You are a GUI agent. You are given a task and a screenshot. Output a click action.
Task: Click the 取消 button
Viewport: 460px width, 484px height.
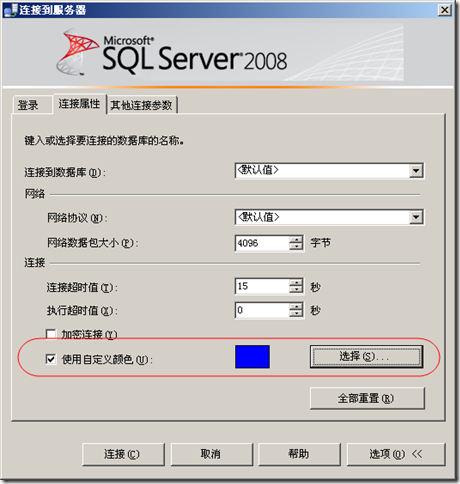pos(212,454)
